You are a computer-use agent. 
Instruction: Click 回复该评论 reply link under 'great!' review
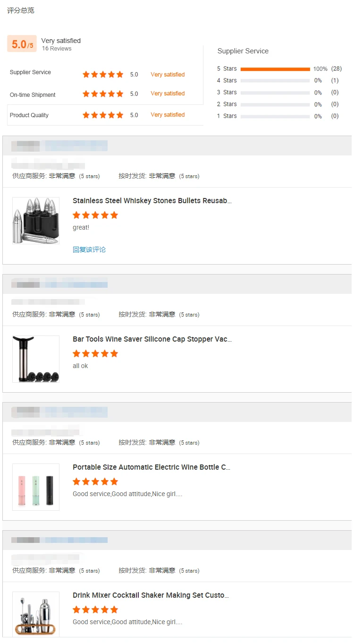pos(89,249)
